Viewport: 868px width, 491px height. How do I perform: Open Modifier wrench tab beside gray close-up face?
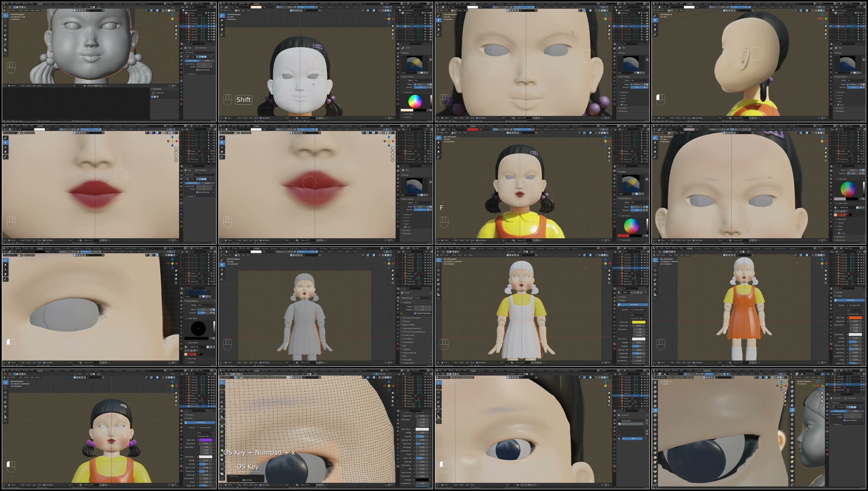pyautogui.click(x=181, y=81)
